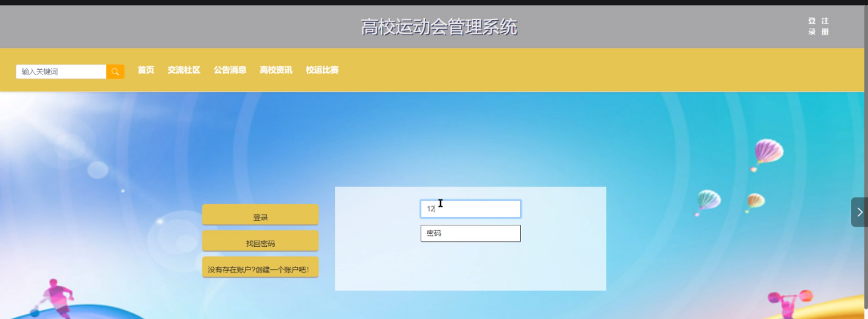
Task: Focus the 密码 password field
Action: click(470, 233)
